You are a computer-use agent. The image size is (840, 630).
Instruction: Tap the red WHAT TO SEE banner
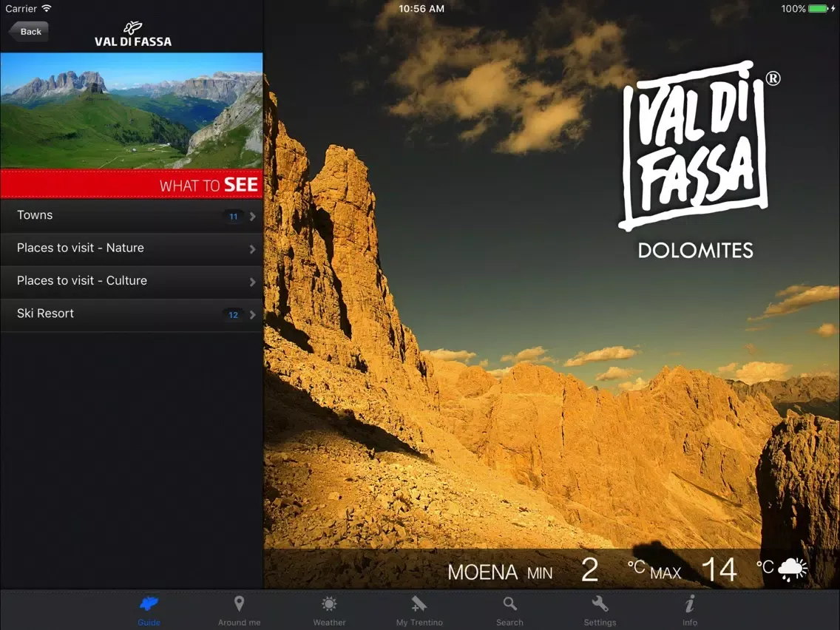pos(132,184)
